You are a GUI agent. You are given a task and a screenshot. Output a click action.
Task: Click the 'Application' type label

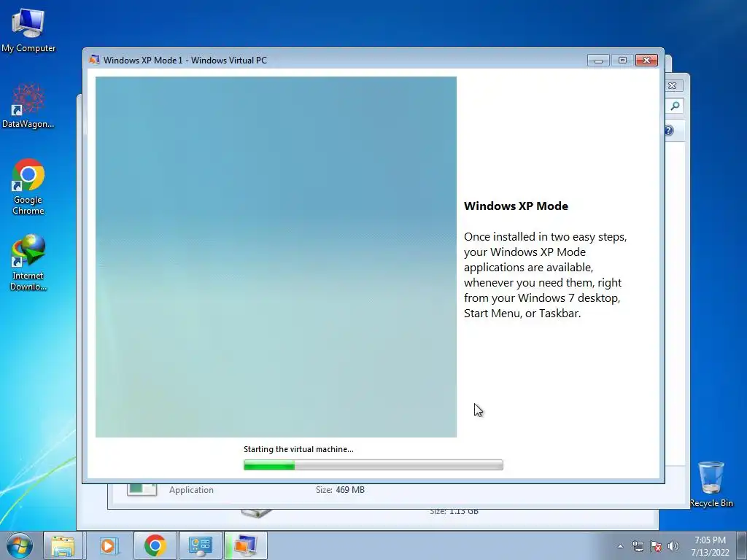click(192, 490)
